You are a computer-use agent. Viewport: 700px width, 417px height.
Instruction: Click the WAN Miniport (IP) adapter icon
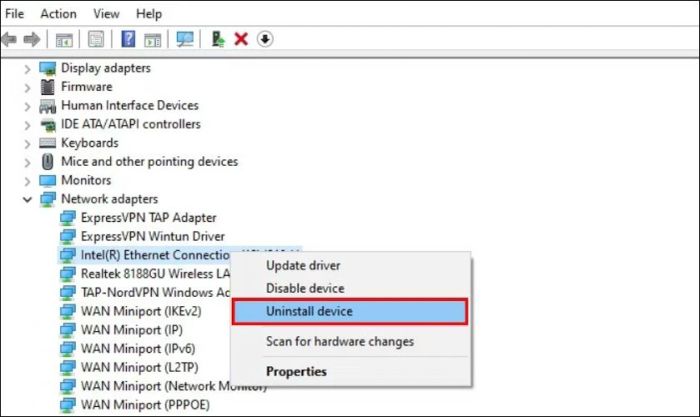pyautogui.click(x=67, y=330)
